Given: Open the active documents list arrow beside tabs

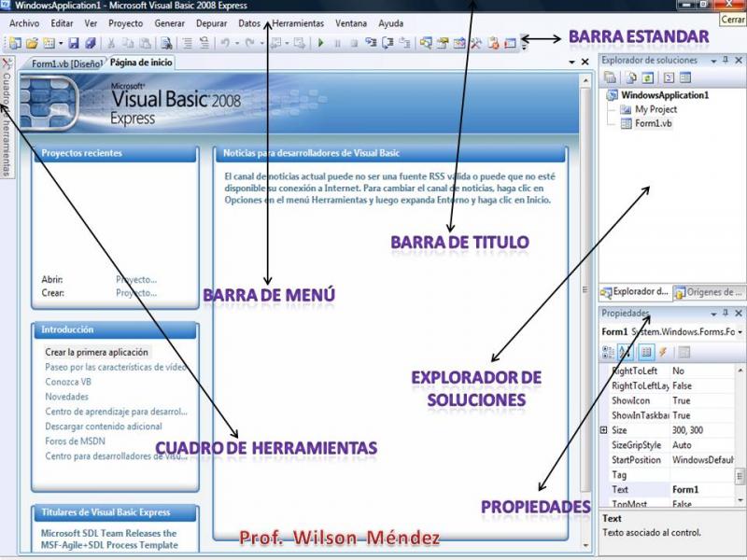Looking at the screenshot, I should point(571,62).
